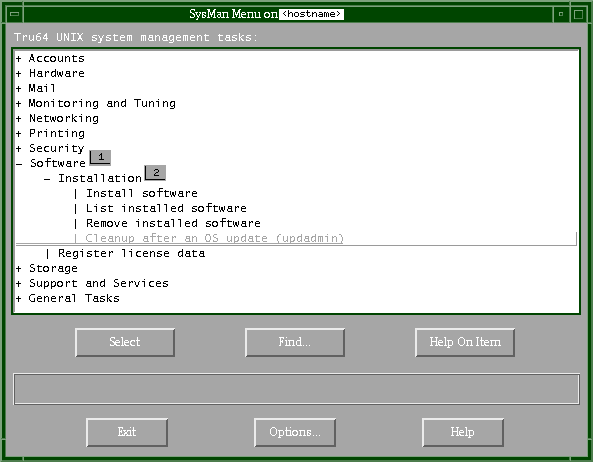Expand the Networking branch
This screenshot has height=462, width=593.
click(x=19, y=119)
